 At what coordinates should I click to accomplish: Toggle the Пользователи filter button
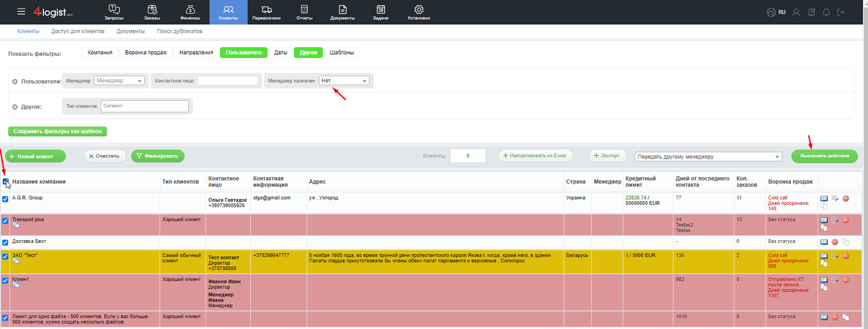[244, 53]
